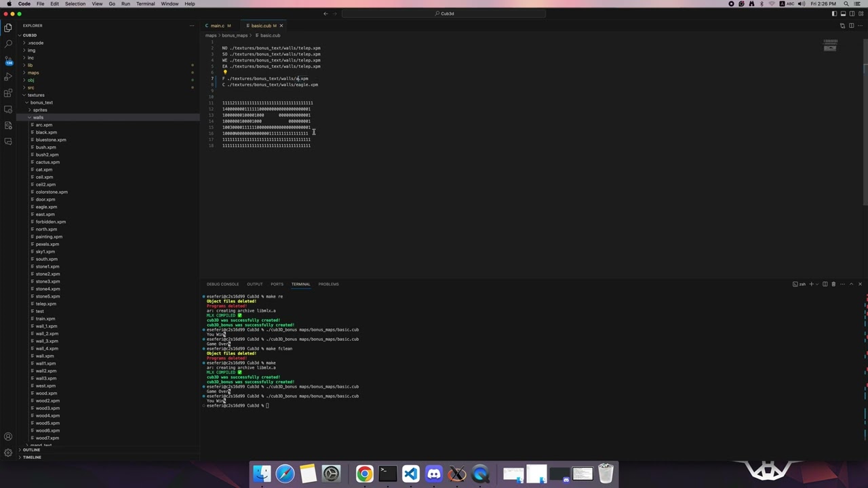Viewport: 868px width, 488px height.
Task: Open launch profile dropdown next to plus
Action: 816,284
